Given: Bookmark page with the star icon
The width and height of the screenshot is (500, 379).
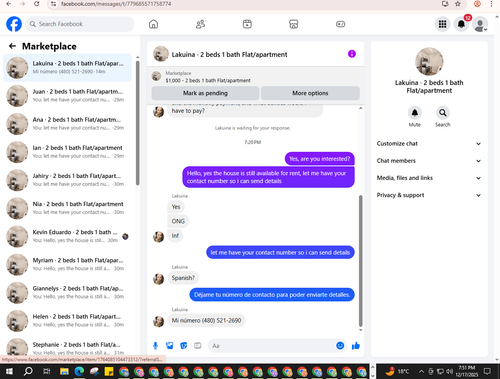Looking at the screenshot, I should (458, 4).
